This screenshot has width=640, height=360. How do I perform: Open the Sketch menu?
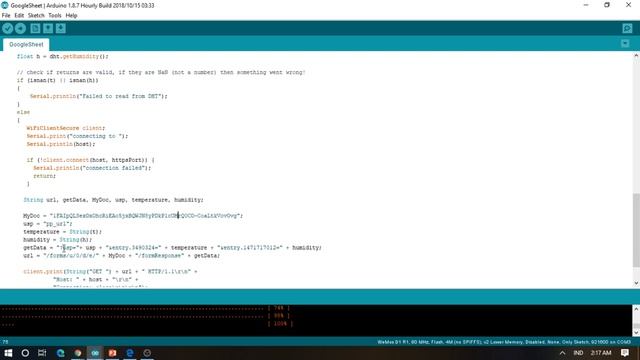[x=36, y=16]
